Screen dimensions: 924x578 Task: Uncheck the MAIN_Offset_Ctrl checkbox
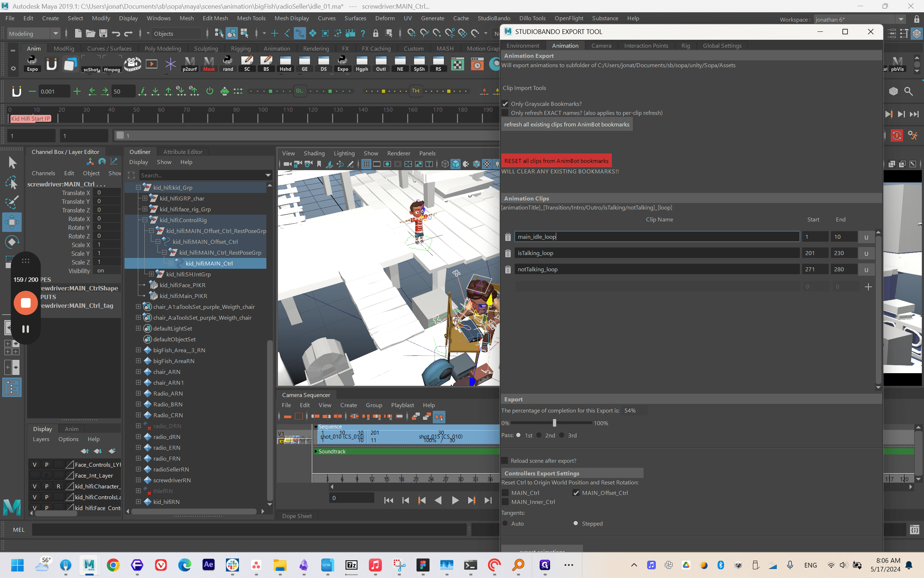click(576, 493)
